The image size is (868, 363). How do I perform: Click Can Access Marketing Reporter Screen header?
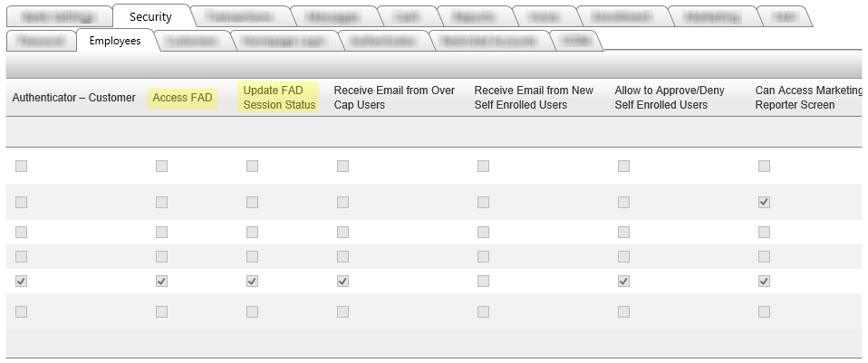pos(806,98)
